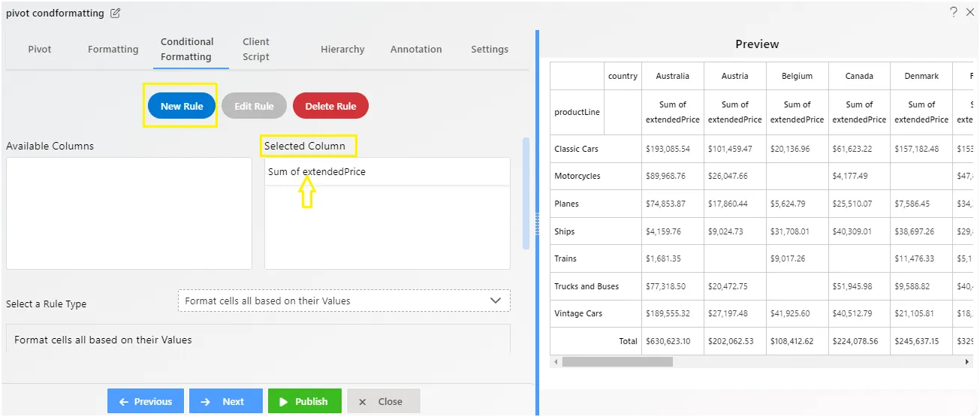Image resolution: width=980 pixels, height=417 pixels.
Task: Click the Belgium column header
Action: coord(797,76)
